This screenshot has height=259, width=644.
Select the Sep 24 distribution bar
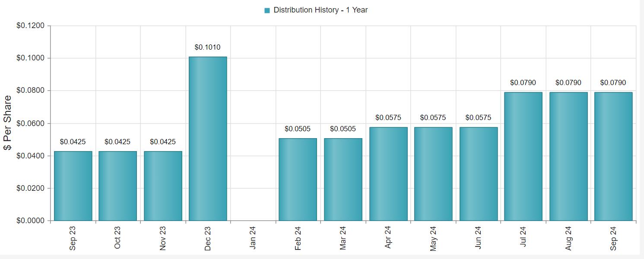(613, 156)
